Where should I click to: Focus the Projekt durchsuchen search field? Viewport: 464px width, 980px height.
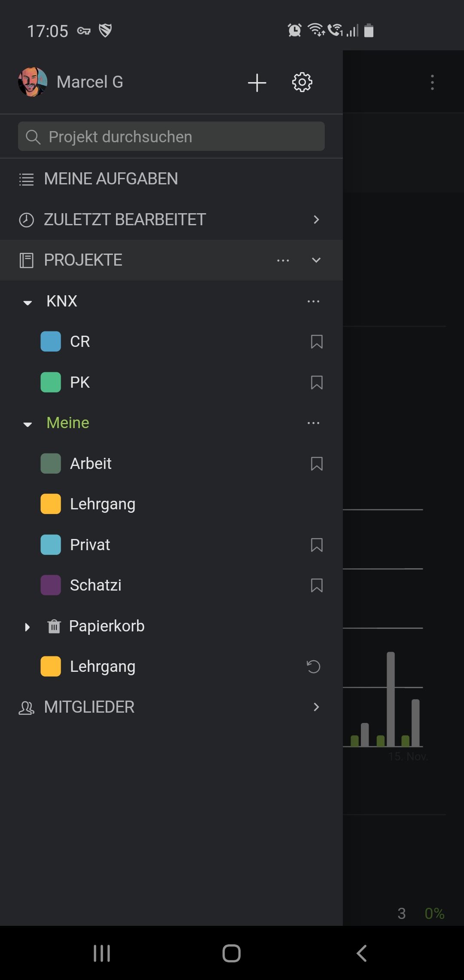171,136
